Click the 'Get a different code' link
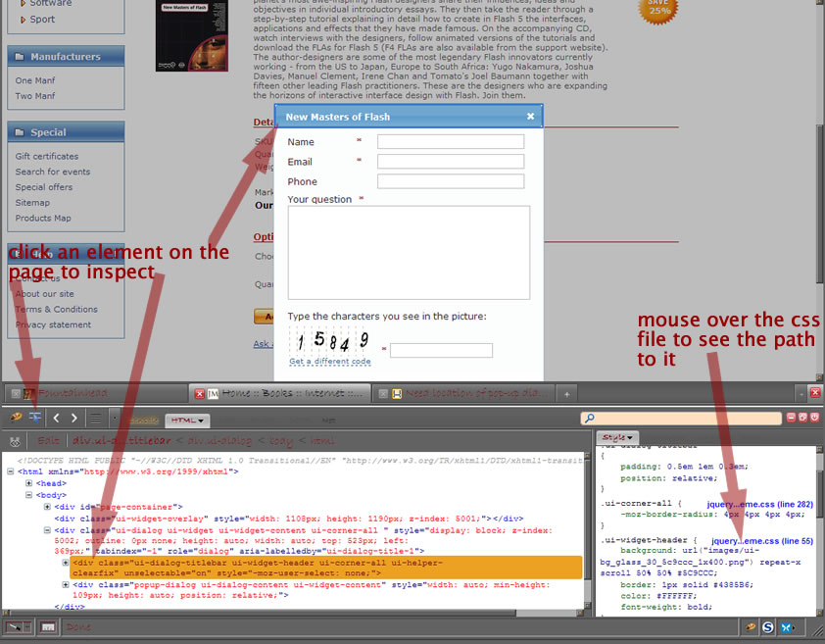 pos(329,361)
